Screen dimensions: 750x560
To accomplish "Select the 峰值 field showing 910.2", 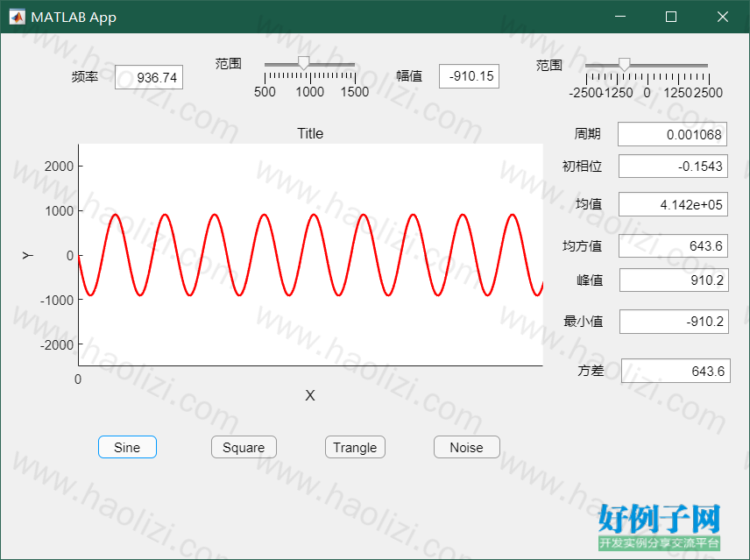I will (674, 280).
